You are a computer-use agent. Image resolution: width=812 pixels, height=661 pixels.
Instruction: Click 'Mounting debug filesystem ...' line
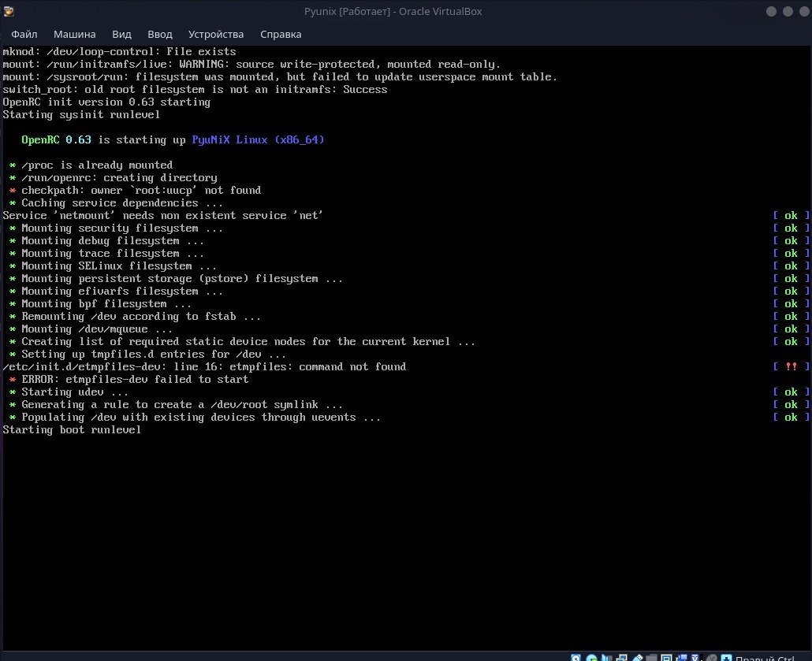pos(113,241)
